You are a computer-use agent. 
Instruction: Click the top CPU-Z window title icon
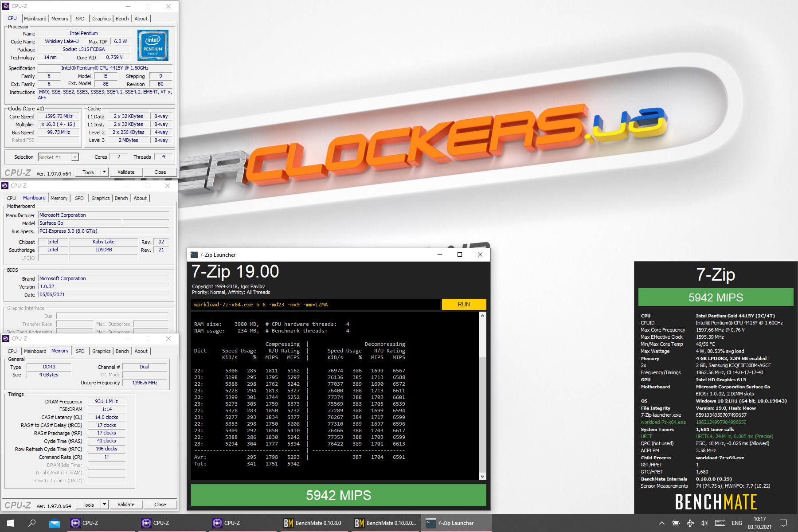[6, 6]
